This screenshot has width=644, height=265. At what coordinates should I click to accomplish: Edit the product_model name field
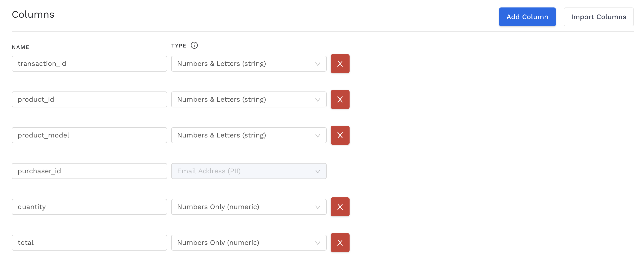point(89,135)
